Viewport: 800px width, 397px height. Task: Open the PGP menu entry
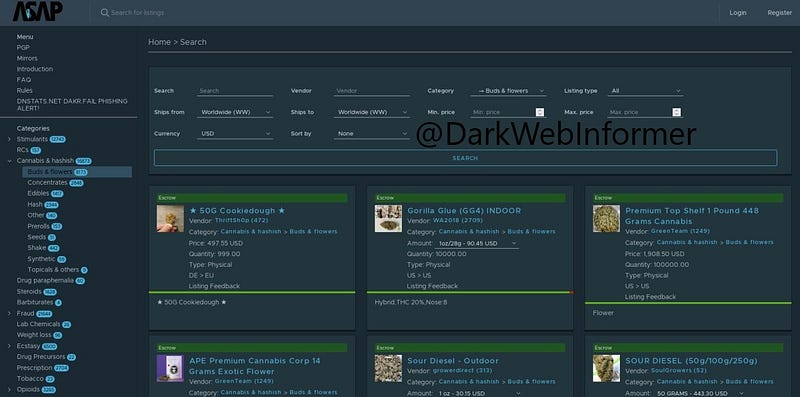[x=23, y=47]
